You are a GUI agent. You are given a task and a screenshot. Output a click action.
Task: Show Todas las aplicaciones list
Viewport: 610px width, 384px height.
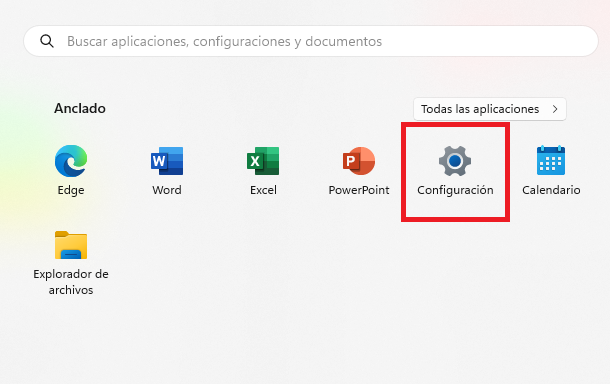pyautogui.click(x=490, y=109)
